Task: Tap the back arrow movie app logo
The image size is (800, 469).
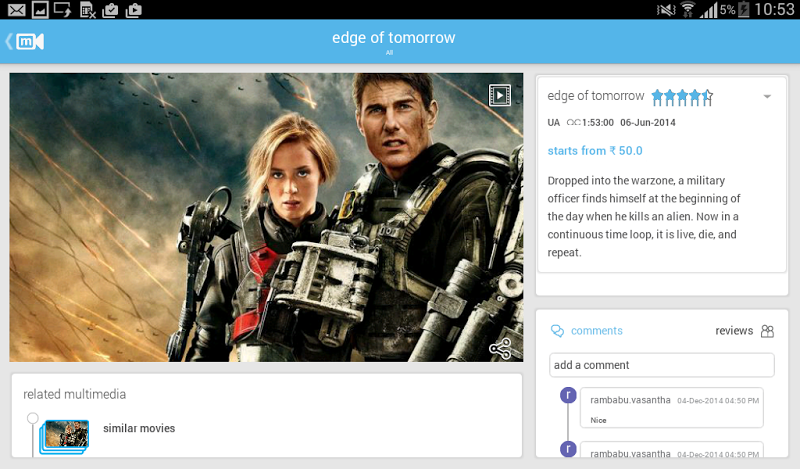Action: (24, 41)
